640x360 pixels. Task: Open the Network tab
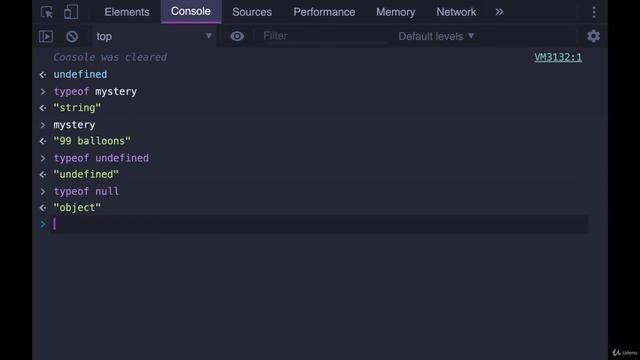[456, 12]
